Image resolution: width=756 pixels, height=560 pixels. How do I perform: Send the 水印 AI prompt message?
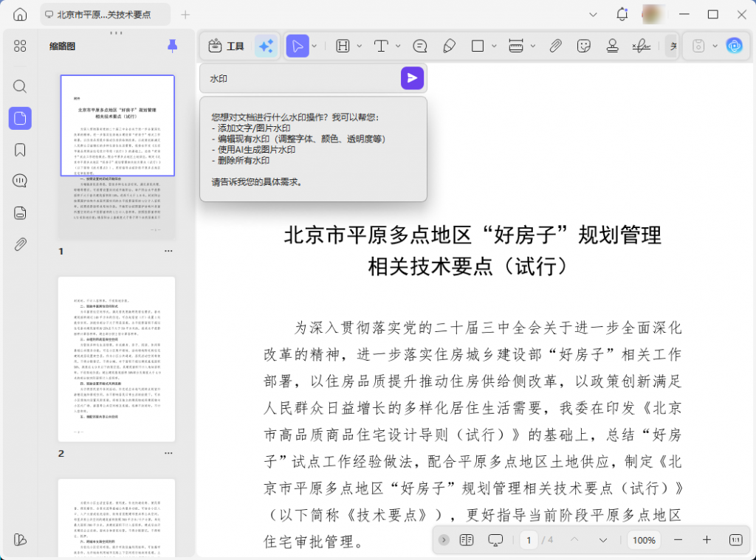[x=412, y=77]
